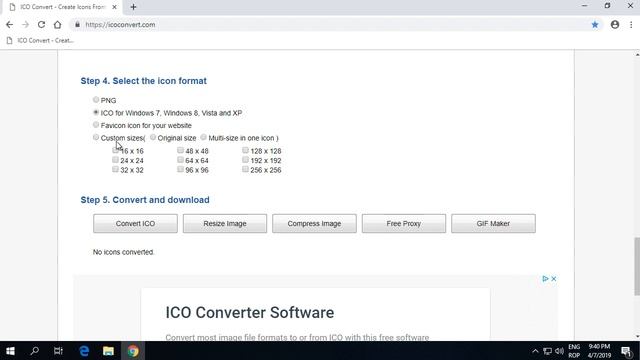640x360 pixels.
Task: Open the Chrome profile account icon
Action: point(615,24)
